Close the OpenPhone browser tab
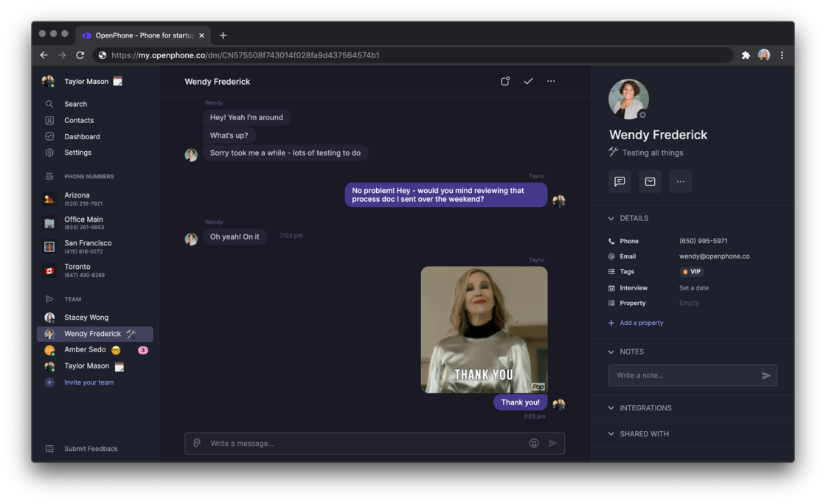Screen dimensions: 826x504 click(202, 35)
